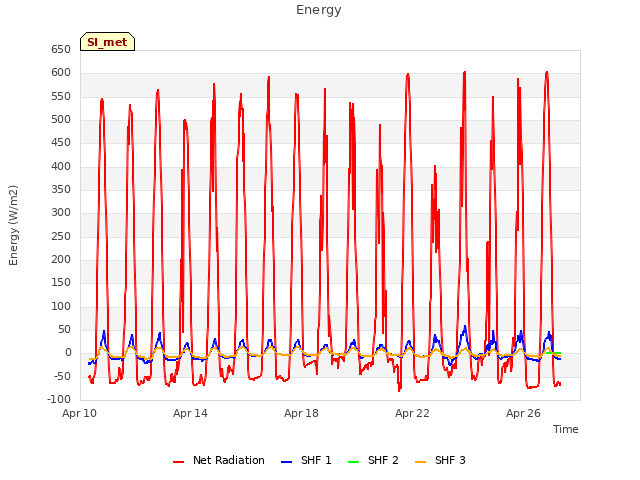
Task: Click the 400 y-axis tick label
Action: (x=61, y=167)
